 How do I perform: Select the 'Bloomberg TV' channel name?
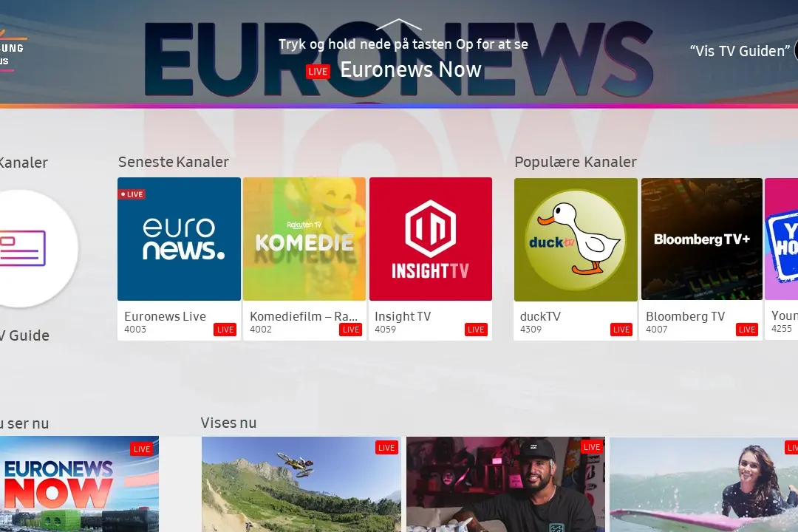tap(685, 316)
